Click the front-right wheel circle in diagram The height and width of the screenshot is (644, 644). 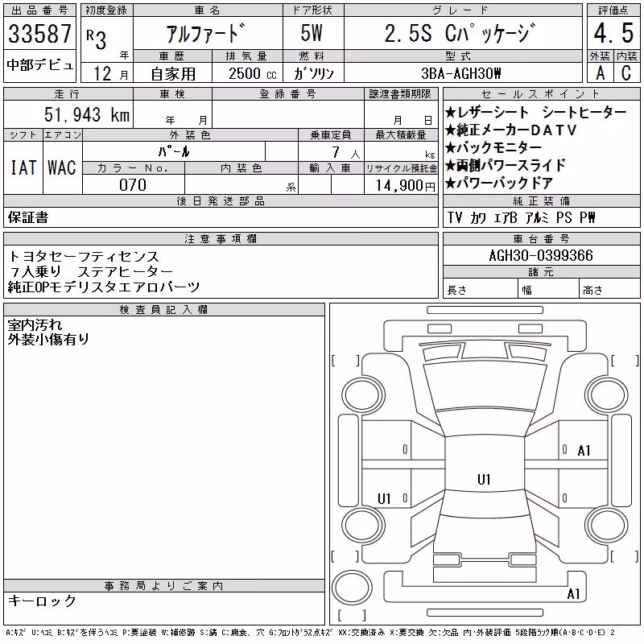pos(607,395)
